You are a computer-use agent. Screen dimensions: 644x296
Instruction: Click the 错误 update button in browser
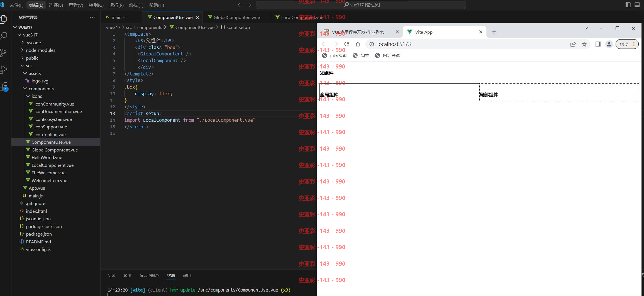point(627,44)
